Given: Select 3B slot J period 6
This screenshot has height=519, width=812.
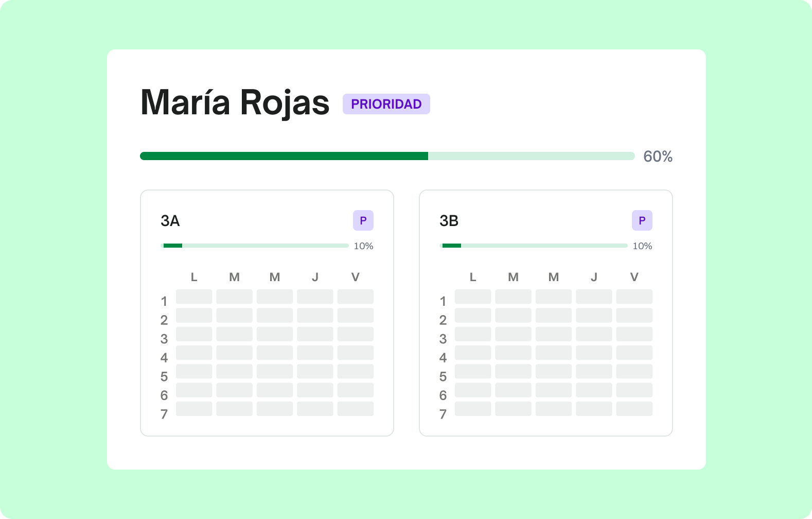Looking at the screenshot, I should tap(594, 390).
